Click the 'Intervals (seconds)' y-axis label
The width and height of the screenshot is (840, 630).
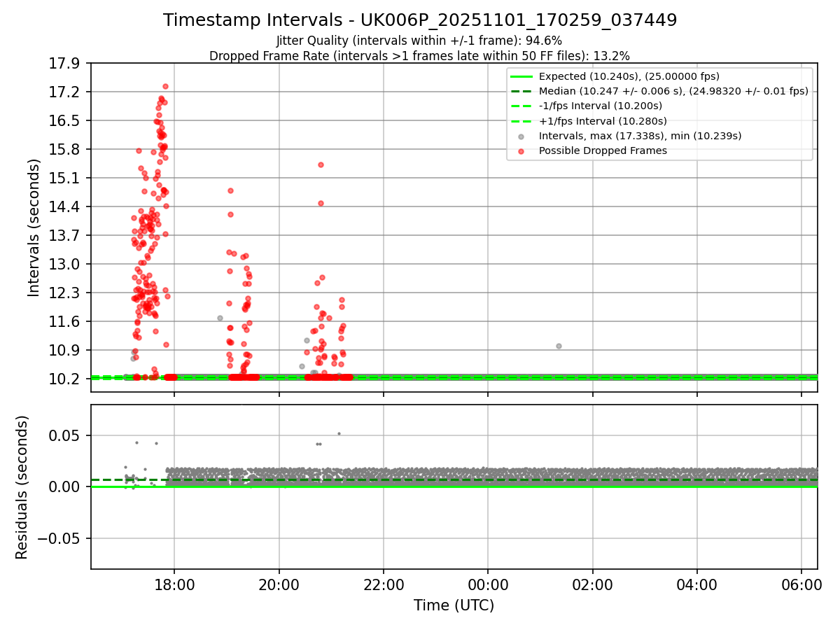34,227
